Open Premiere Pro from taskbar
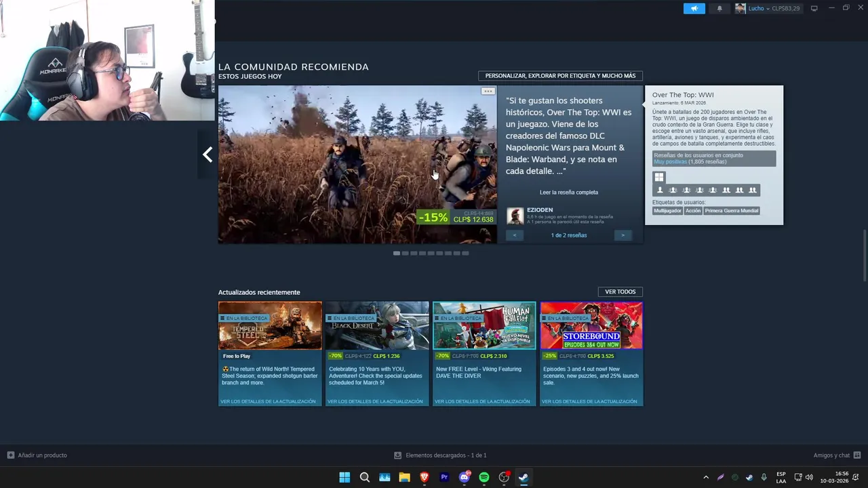868x488 pixels. (x=444, y=477)
